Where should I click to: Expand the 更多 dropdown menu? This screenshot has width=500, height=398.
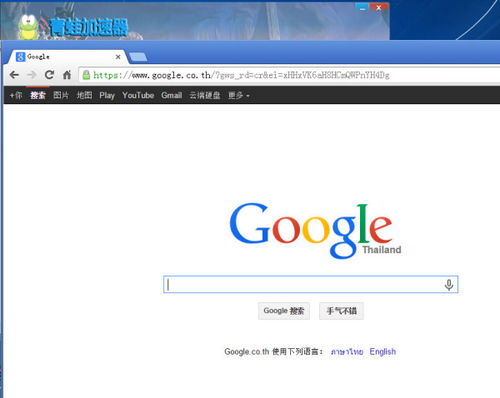click(239, 95)
